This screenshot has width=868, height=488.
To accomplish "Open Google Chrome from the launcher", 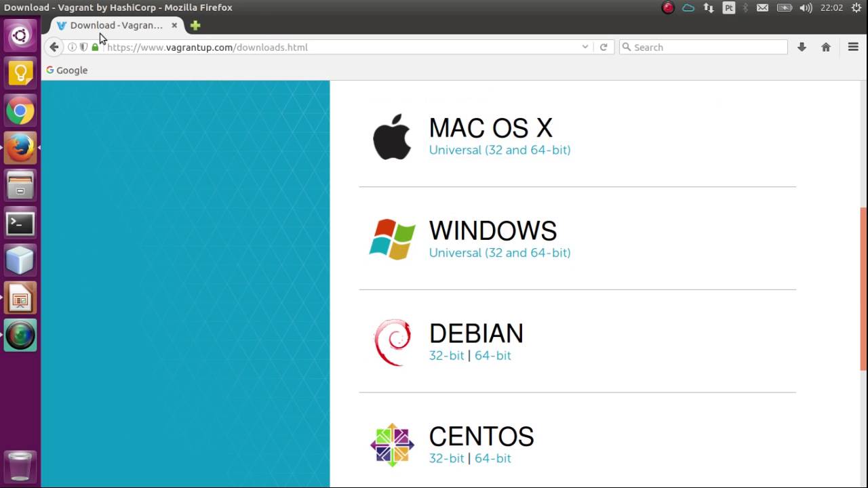I will pyautogui.click(x=20, y=110).
